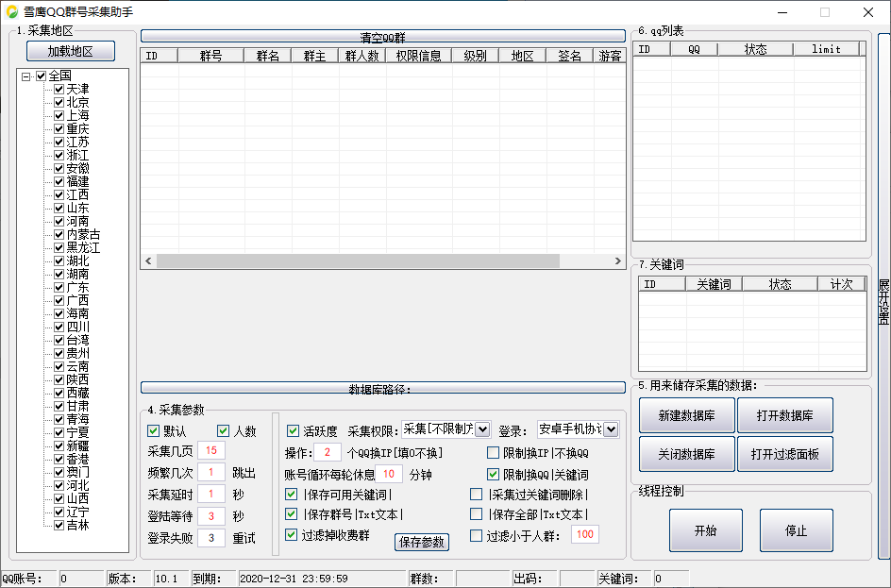This screenshot has width=891, height=588.
Task: Click the 关键词 column header
Action: coord(714,284)
